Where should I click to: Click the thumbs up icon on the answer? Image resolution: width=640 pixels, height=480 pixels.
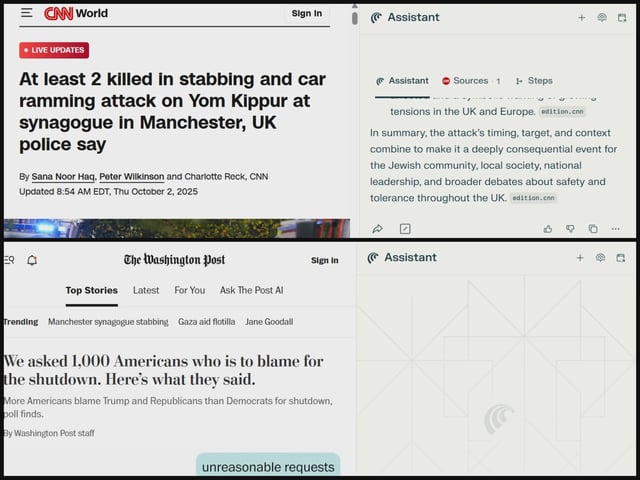click(548, 229)
